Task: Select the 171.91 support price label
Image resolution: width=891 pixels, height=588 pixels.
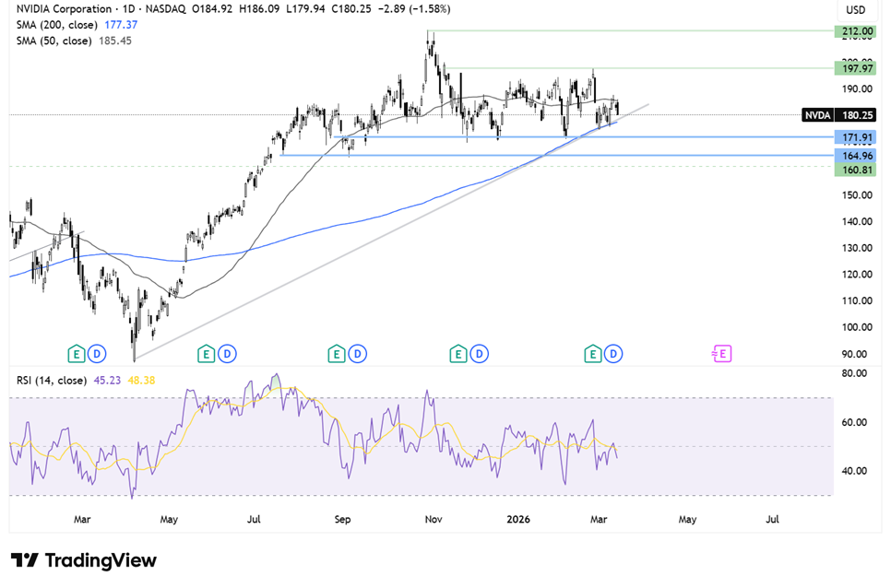Action: click(x=855, y=137)
